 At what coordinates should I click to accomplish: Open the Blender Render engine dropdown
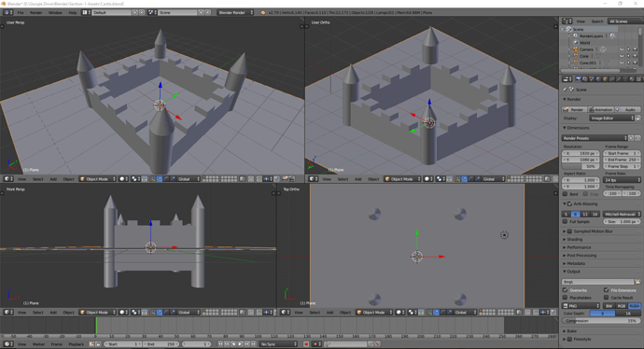point(235,12)
